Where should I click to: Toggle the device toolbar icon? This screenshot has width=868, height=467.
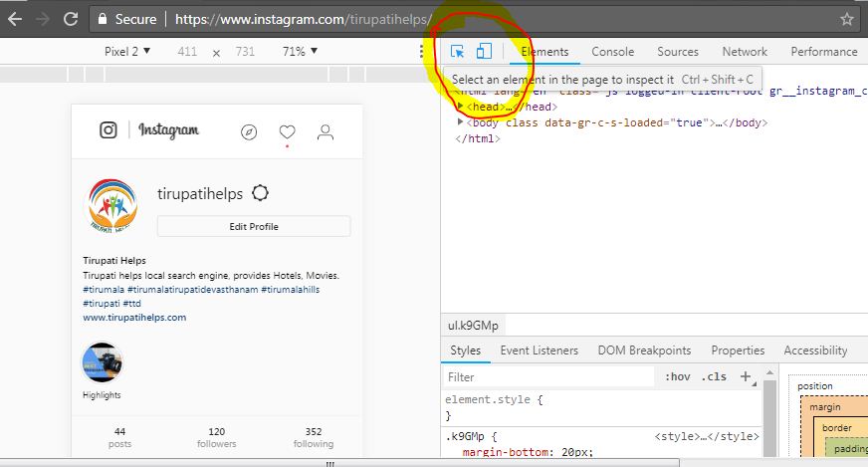pos(484,51)
